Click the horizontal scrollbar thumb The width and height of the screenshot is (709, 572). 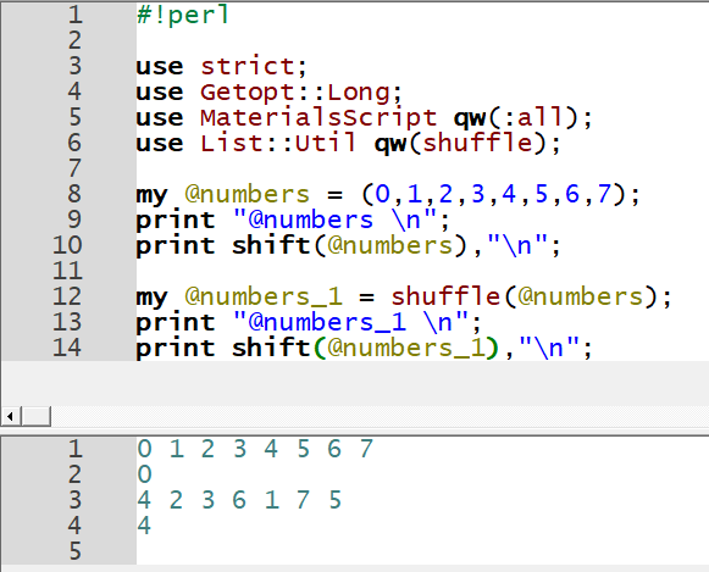click(35, 415)
